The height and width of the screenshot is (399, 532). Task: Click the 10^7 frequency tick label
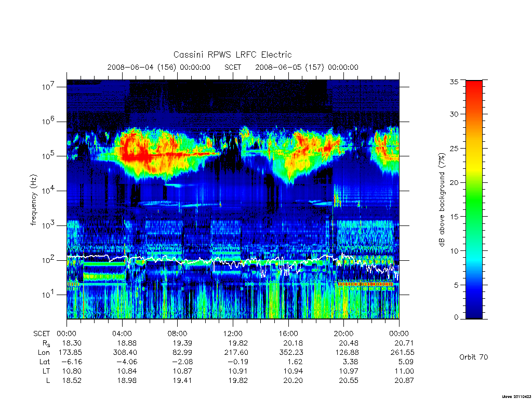pyautogui.click(x=49, y=87)
